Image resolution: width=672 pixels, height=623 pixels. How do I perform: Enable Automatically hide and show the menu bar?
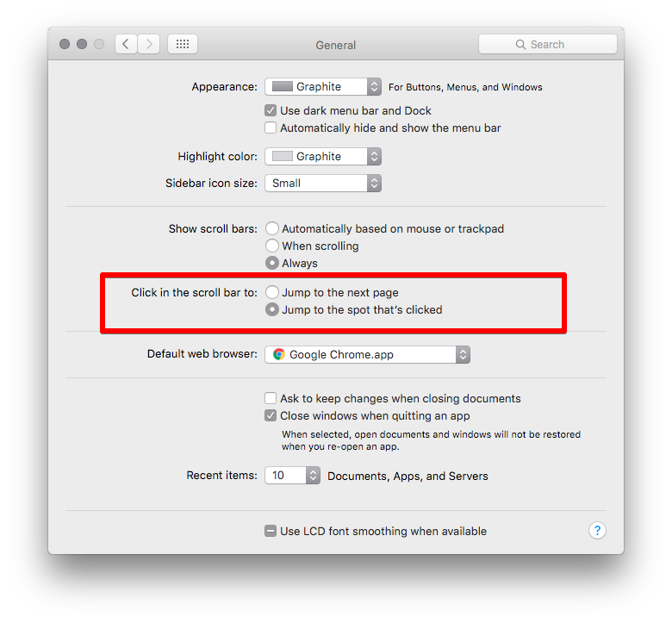tap(271, 128)
